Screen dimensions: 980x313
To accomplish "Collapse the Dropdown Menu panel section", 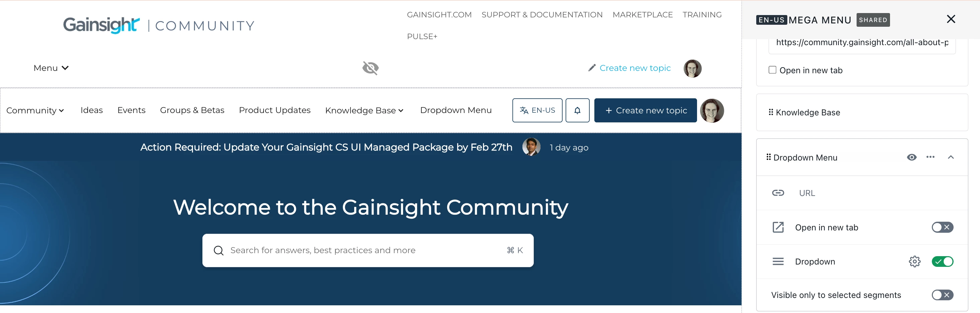I will (950, 157).
